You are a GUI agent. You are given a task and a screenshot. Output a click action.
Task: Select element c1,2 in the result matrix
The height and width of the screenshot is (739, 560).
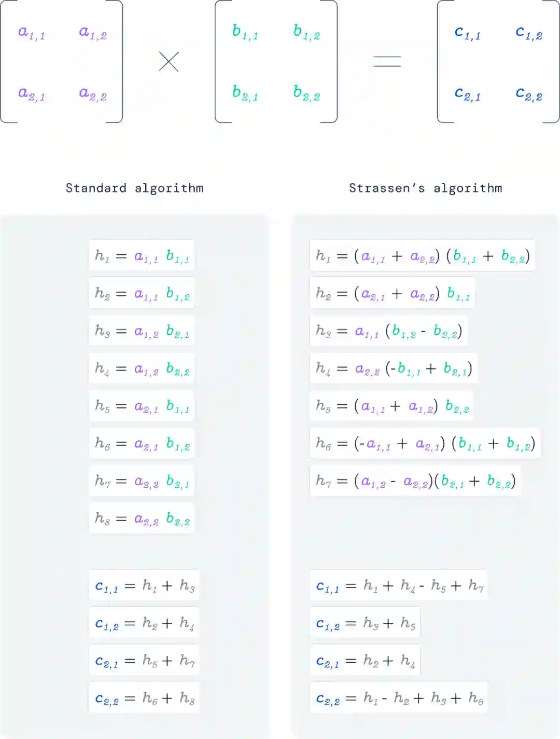pyautogui.click(x=528, y=33)
